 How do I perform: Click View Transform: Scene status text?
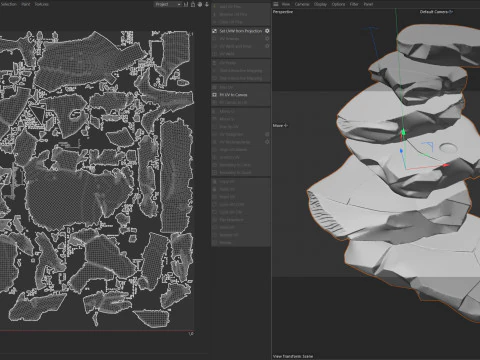point(293,356)
